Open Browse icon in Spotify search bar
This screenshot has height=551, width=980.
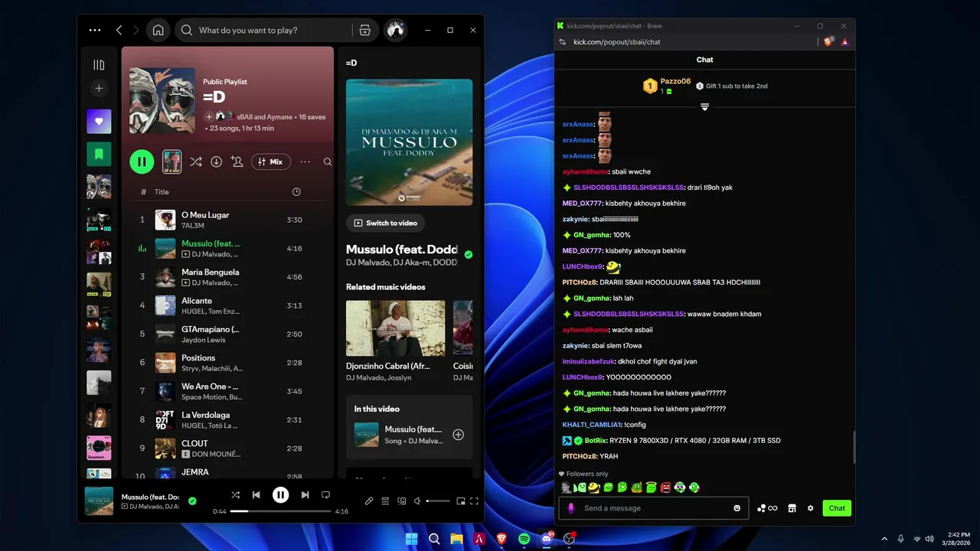coord(365,30)
